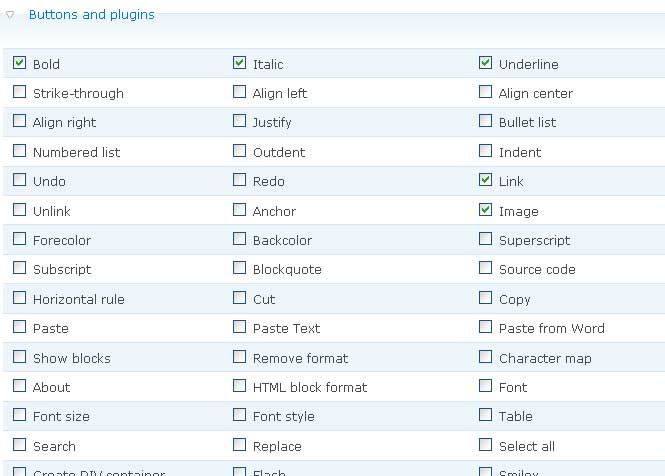
Task: Tick the Select all checkbox
Action: click(x=486, y=445)
